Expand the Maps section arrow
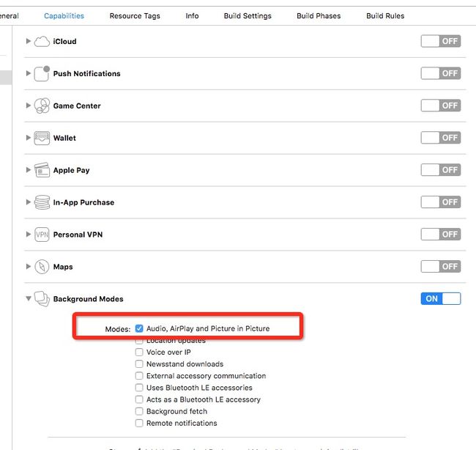This screenshot has height=450, width=476. point(29,267)
